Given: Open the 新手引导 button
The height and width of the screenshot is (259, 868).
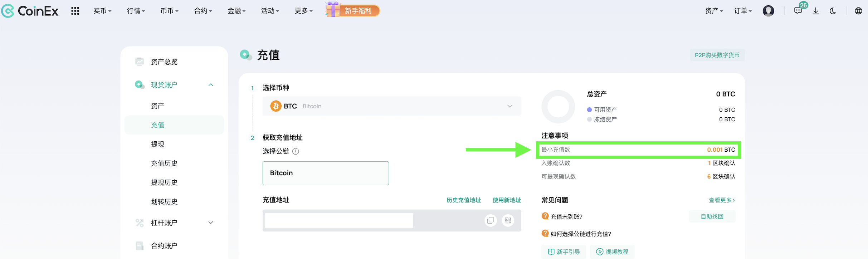Looking at the screenshot, I should pos(564,252).
